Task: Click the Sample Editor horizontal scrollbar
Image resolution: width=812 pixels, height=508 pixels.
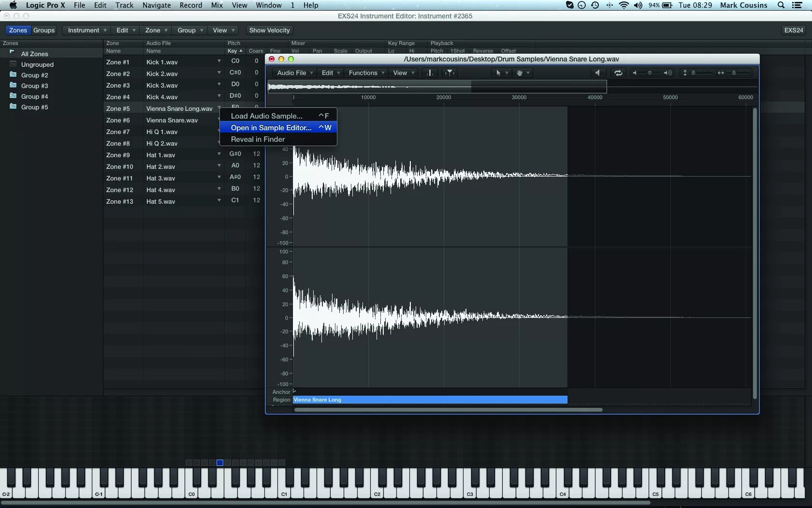Action: (449, 410)
